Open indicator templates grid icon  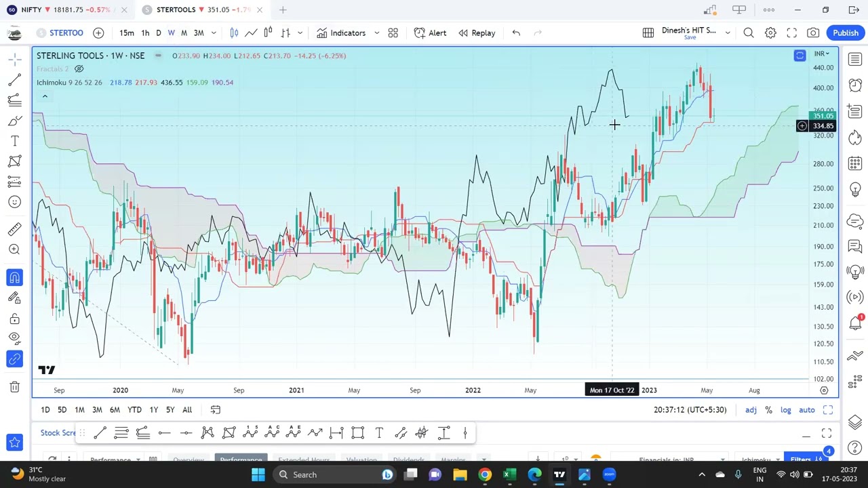pyautogui.click(x=393, y=33)
